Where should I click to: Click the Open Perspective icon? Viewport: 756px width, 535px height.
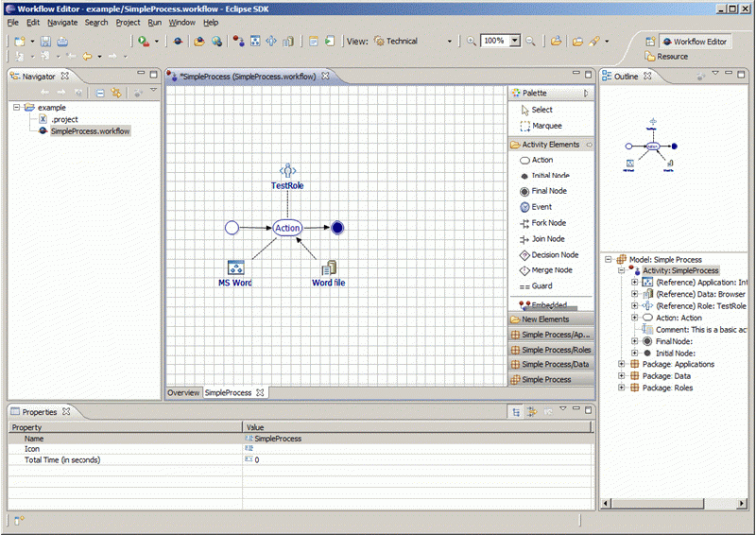[x=650, y=42]
